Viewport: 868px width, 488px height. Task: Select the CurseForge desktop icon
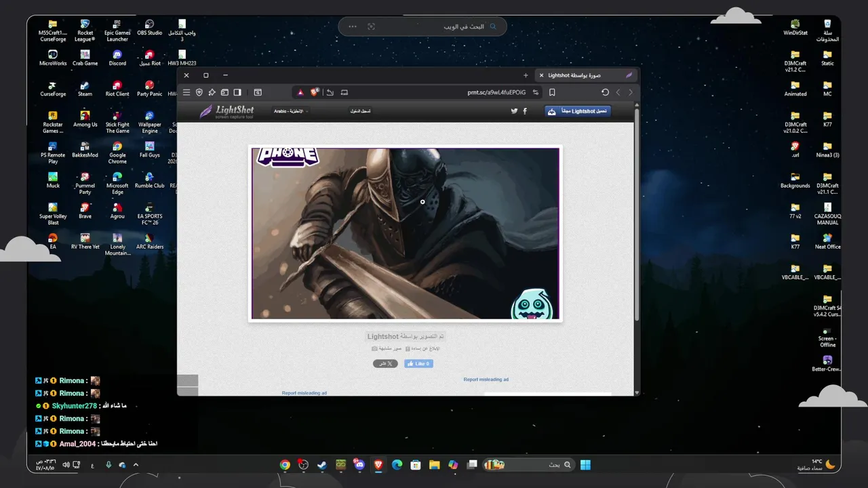(53, 89)
